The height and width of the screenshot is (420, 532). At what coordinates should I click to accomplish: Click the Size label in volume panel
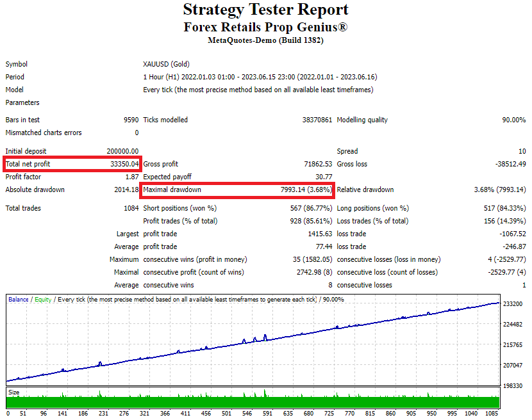click(14, 392)
